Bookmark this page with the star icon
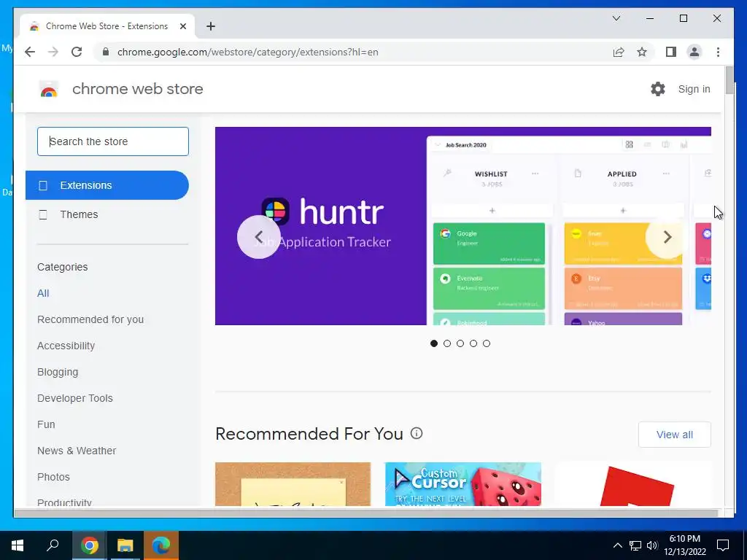The width and height of the screenshot is (747, 560). (x=642, y=52)
